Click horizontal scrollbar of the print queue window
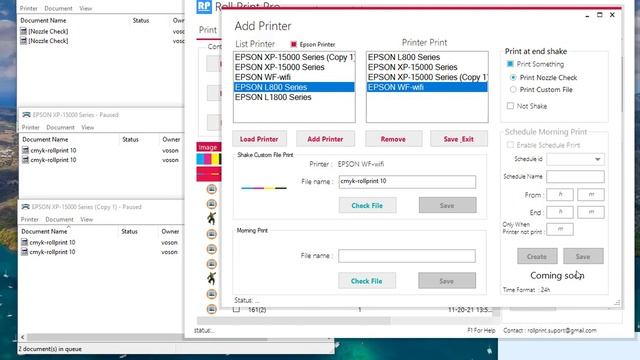The width and height of the screenshot is (640, 360). [147, 338]
